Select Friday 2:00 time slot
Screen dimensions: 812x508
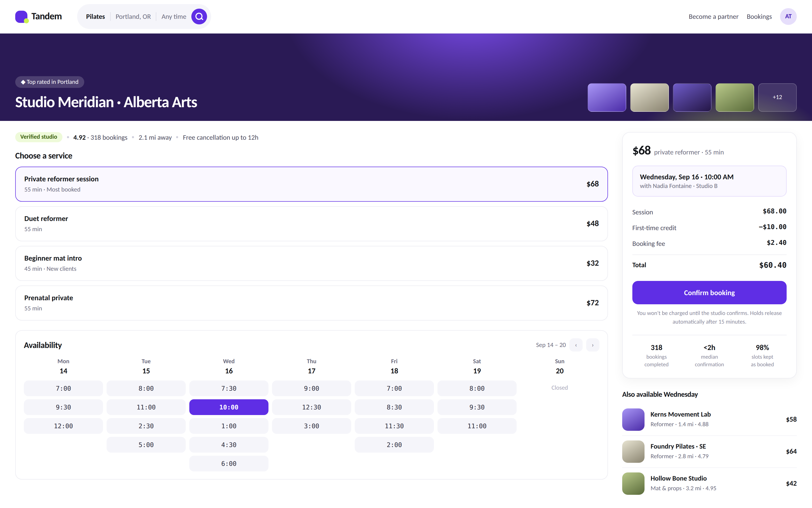point(394,445)
